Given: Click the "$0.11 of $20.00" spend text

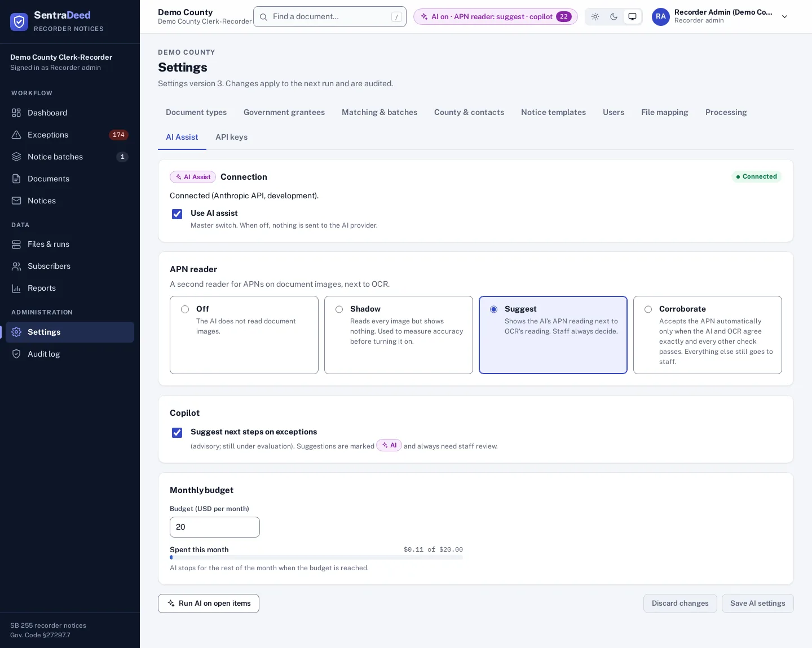Looking at the screenshot, I should [x=433, y=549].
